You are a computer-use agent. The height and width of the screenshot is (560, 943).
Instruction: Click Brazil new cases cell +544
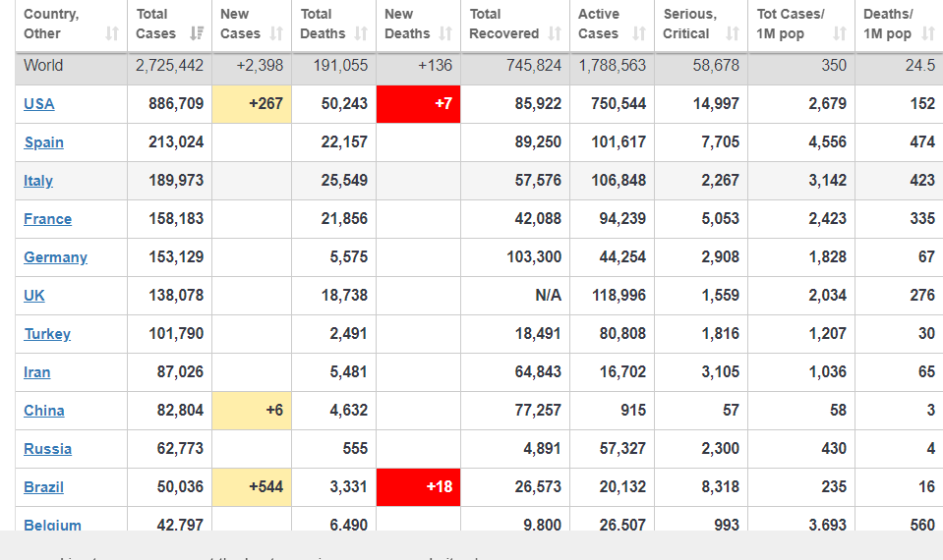click(x=252, y=487)
